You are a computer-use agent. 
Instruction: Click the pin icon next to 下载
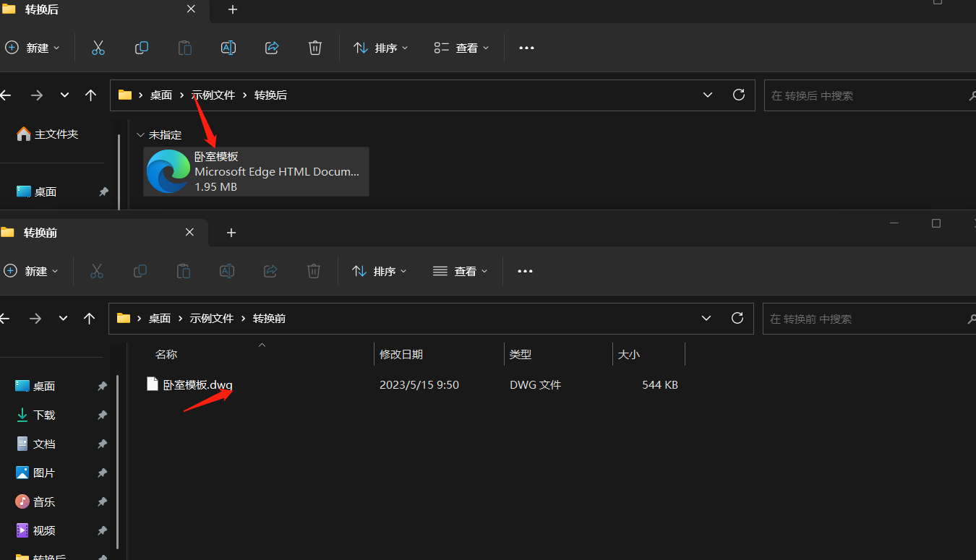coord(102,415)
